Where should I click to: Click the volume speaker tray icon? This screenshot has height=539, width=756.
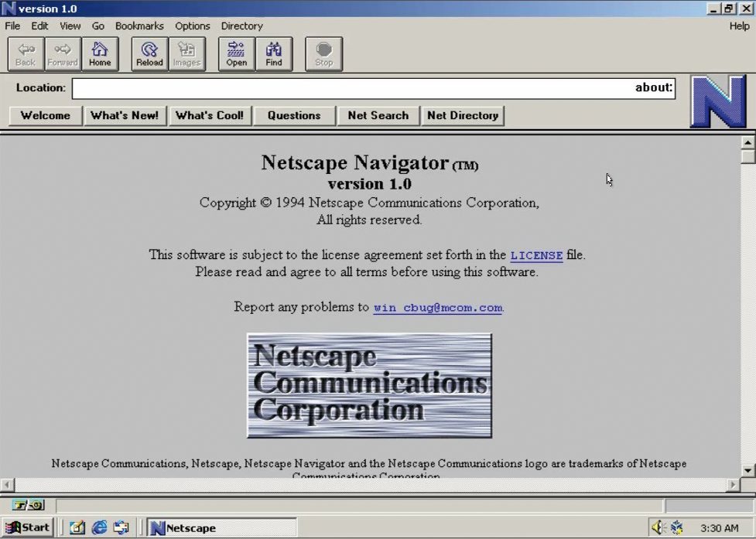pyautogui.click(x=657, y=528)
